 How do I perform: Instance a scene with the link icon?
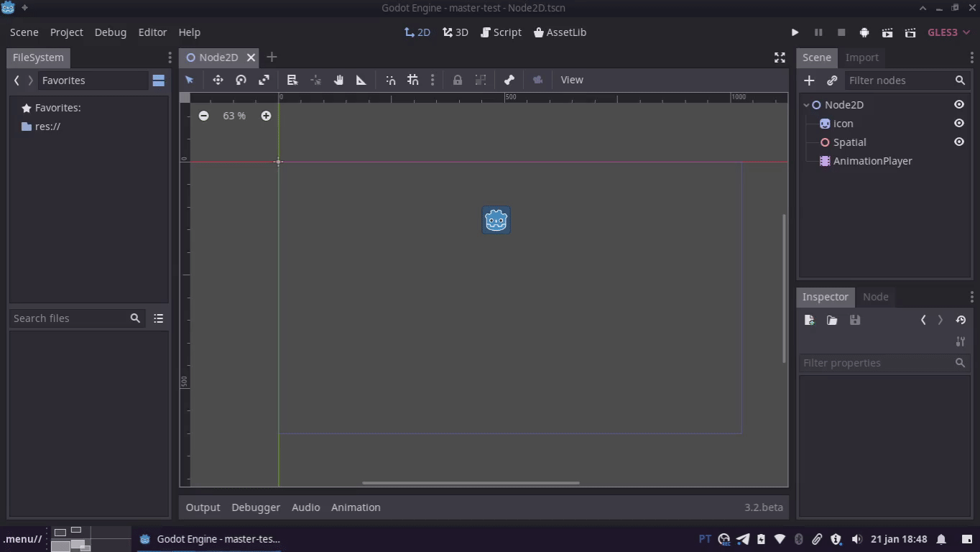tap(832, 80)
